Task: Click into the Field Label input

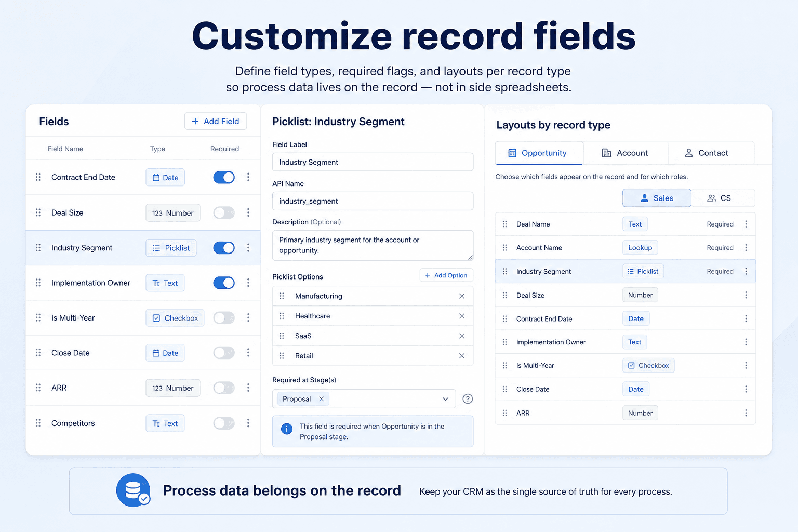Action: (373, 162)
